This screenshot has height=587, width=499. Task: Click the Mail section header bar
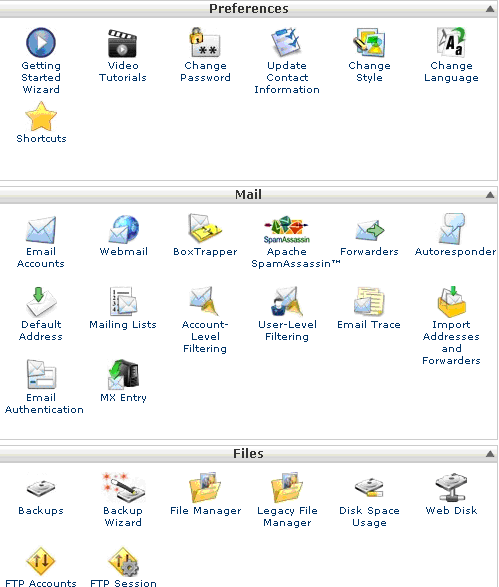tap(249, 195)
